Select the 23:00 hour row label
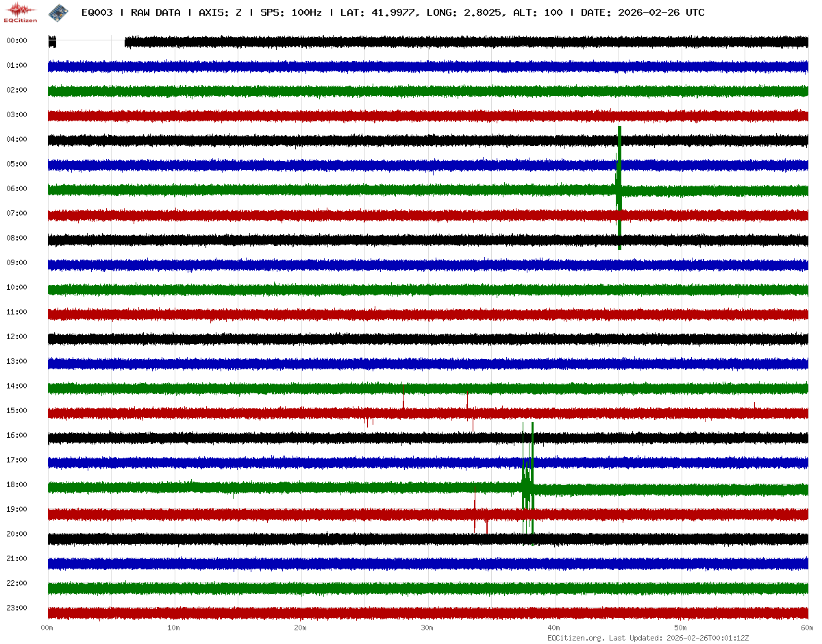This screenshot has width=822, height=644. (x=16, y=608)
